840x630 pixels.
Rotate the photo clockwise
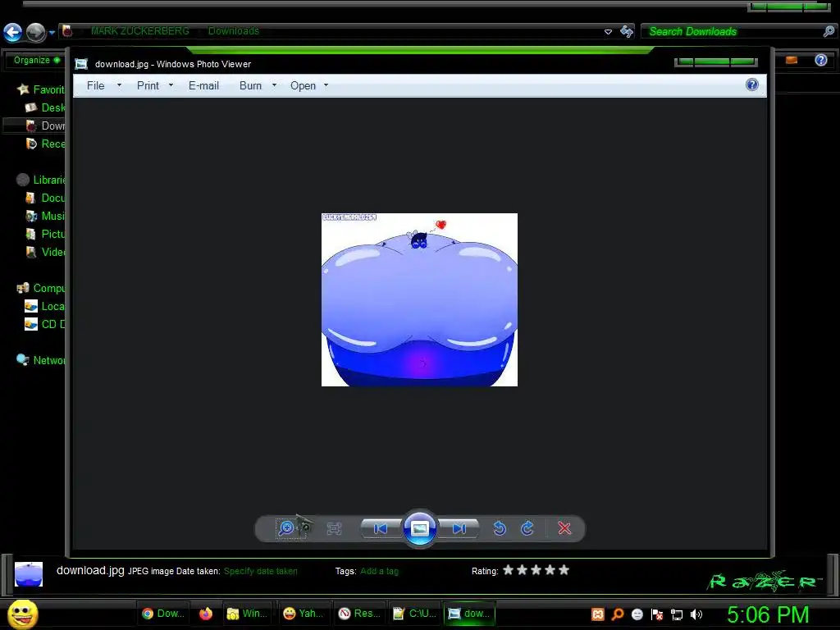point(527,529)
